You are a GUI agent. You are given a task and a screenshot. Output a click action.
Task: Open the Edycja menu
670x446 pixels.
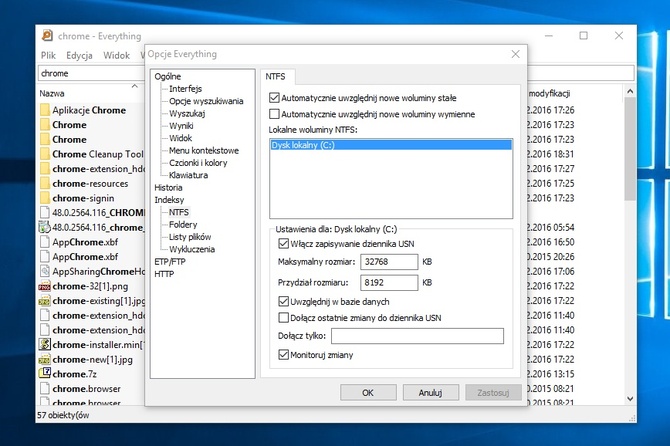pos(80,55)
